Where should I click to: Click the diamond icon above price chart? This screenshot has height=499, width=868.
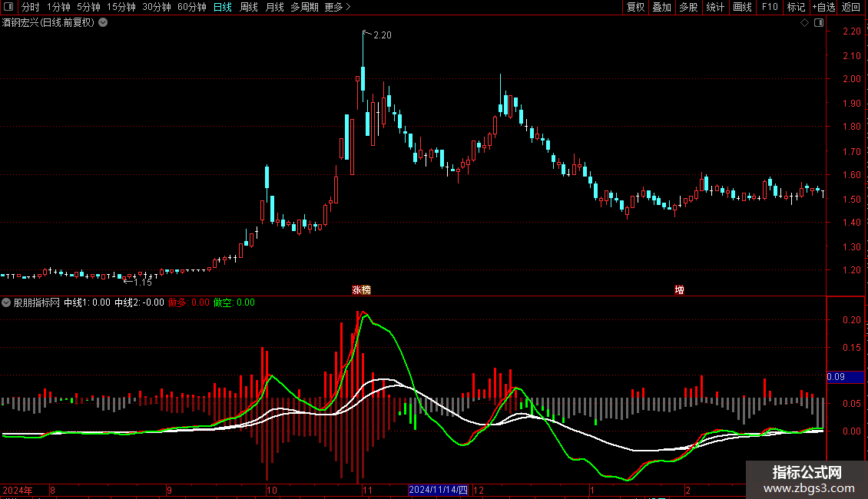click(x=805, y=23)
